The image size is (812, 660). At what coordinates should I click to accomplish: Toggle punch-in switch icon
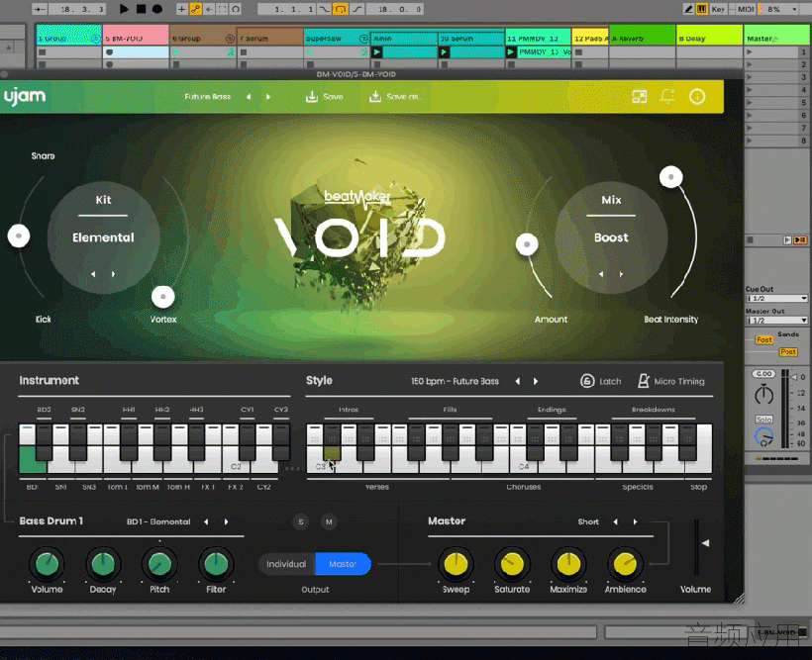tap(324, 9)
